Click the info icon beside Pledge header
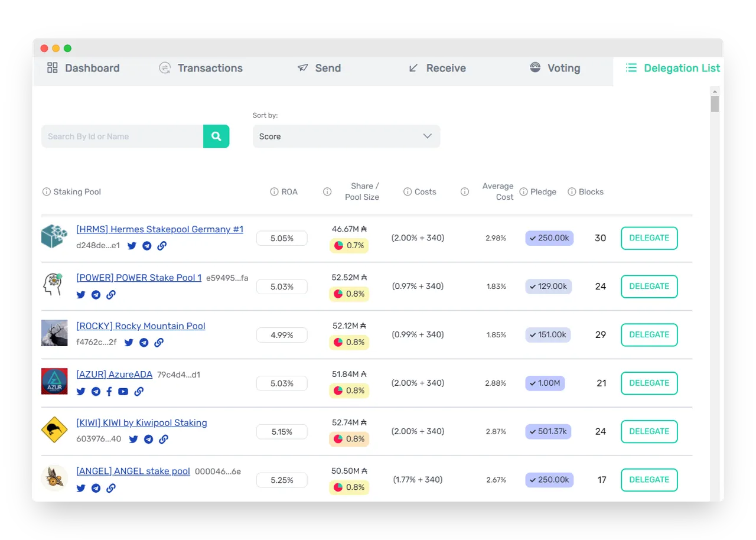Viewport: 756px width, 540px height. coord(523,192)
